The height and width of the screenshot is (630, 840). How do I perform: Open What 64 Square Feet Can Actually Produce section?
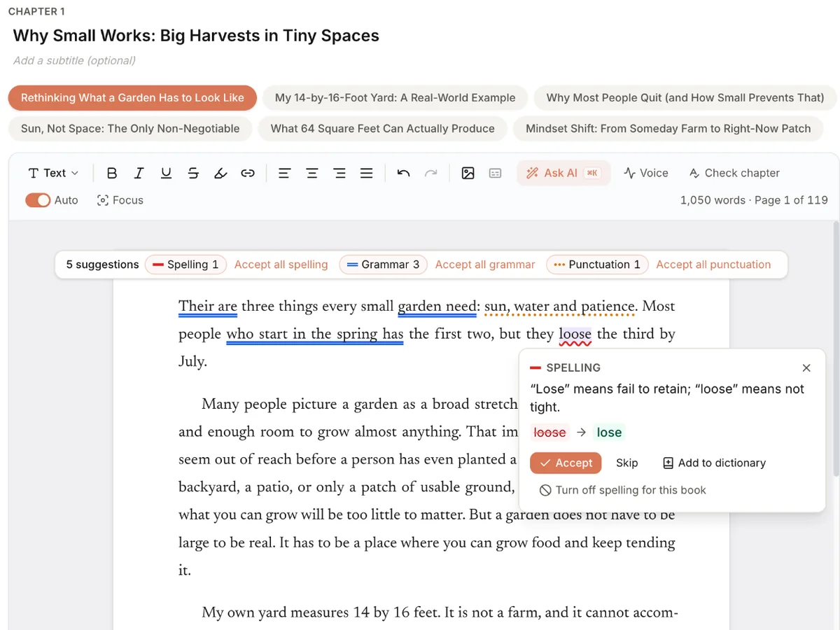(383, 129)
